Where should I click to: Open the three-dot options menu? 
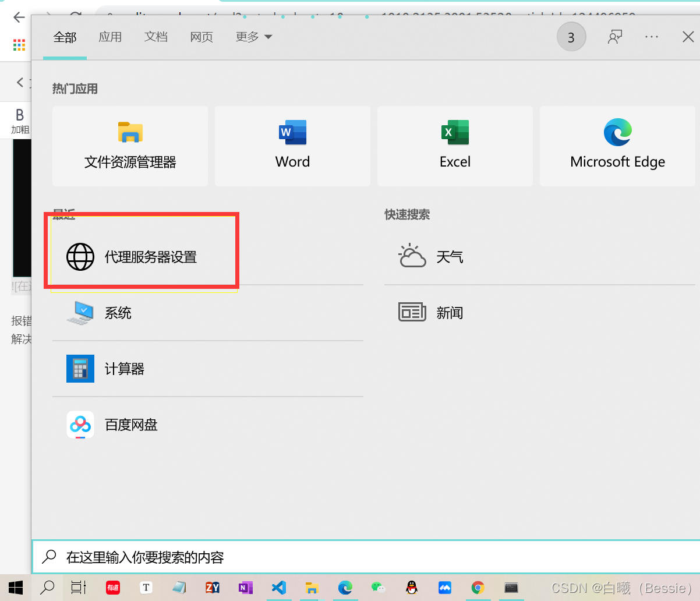pos(652,37)
